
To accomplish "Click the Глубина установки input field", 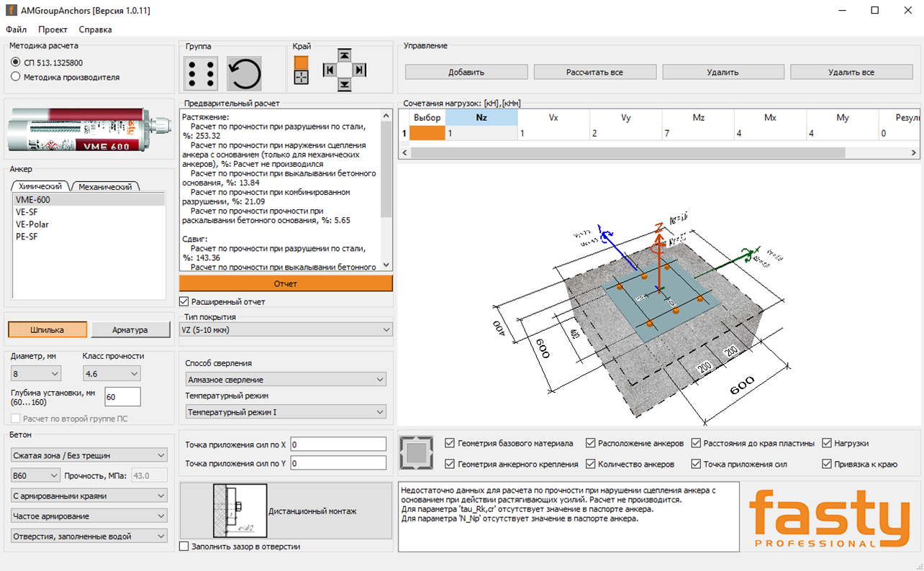I will click(x=122, y=397).
